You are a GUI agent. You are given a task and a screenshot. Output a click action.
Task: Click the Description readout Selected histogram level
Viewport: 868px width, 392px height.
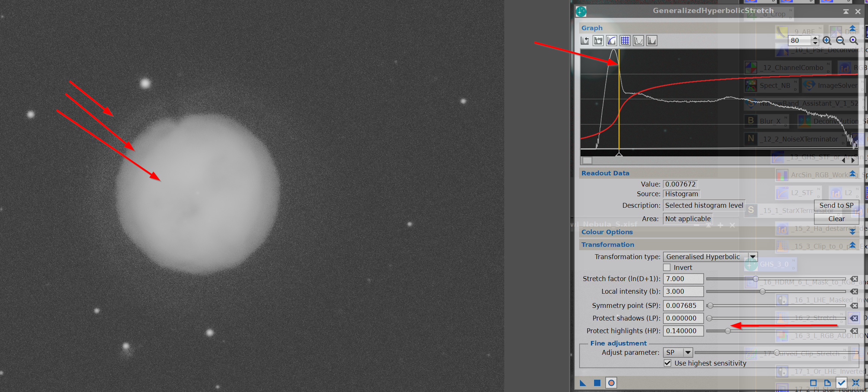(x=704, y=205)
